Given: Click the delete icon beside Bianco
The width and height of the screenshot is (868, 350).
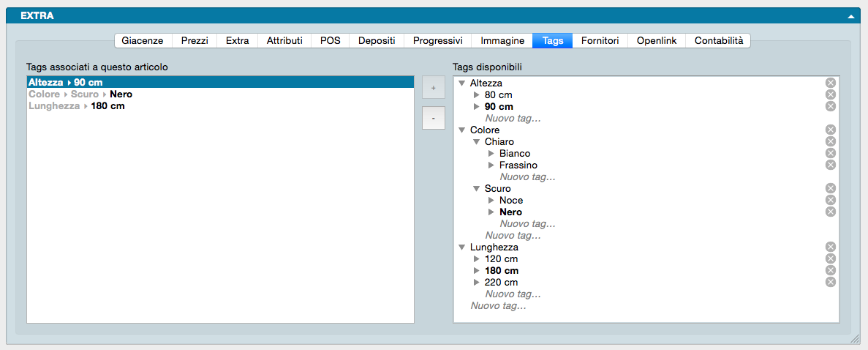Looking at the screenshot, I should (x=830, y=153).
